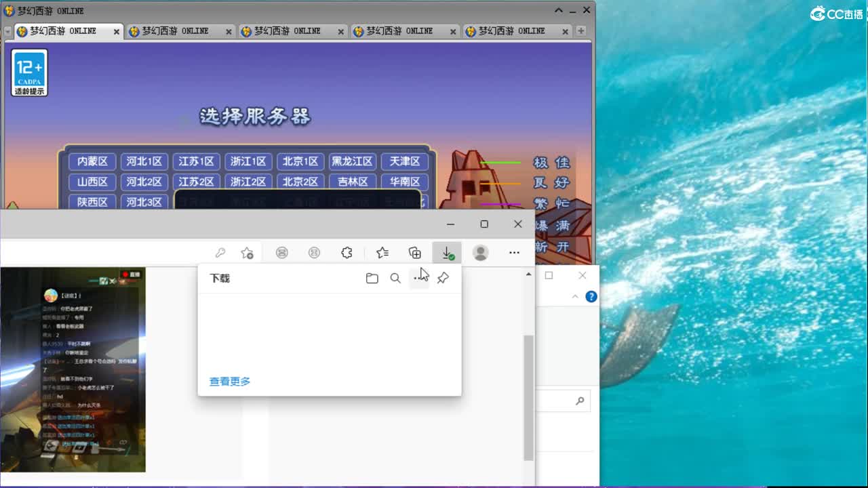Select the 陕西区 server
The image size is (868, 488).
[92, 202]
